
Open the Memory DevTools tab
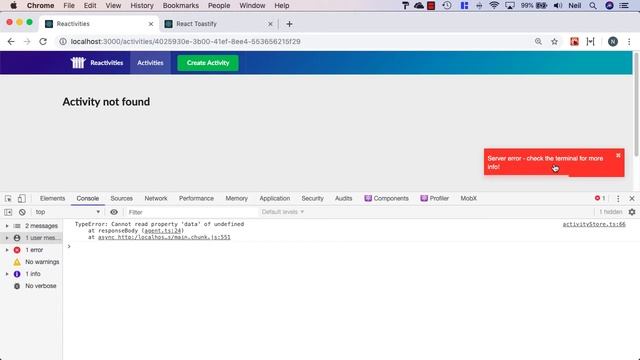(x=237, y=198)
